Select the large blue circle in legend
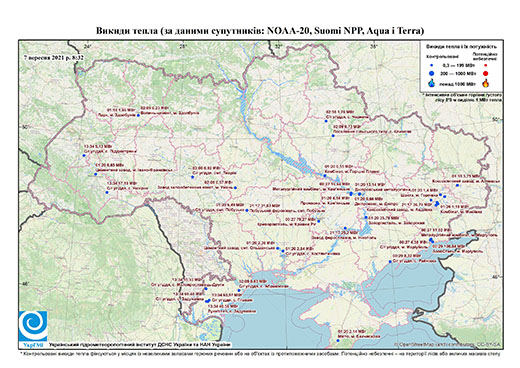This screenshot has height=368, width=520. (x=432, y=73)
